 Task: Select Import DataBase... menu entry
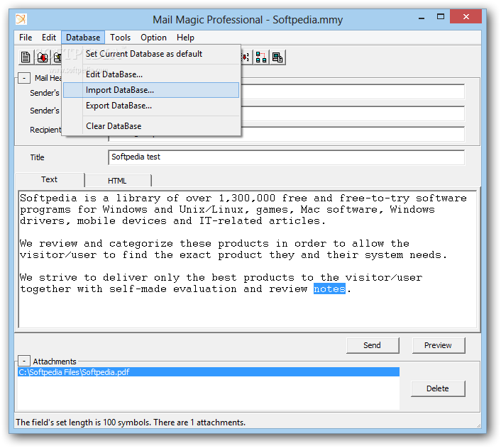pyautogui.click(x=151, y=90)
